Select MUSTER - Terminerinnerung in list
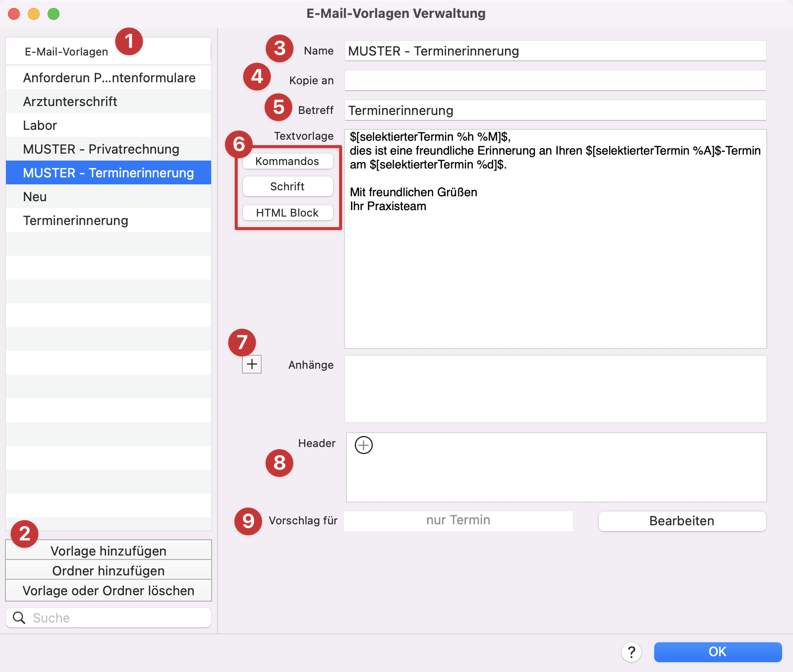 click(x=109, y=173)
